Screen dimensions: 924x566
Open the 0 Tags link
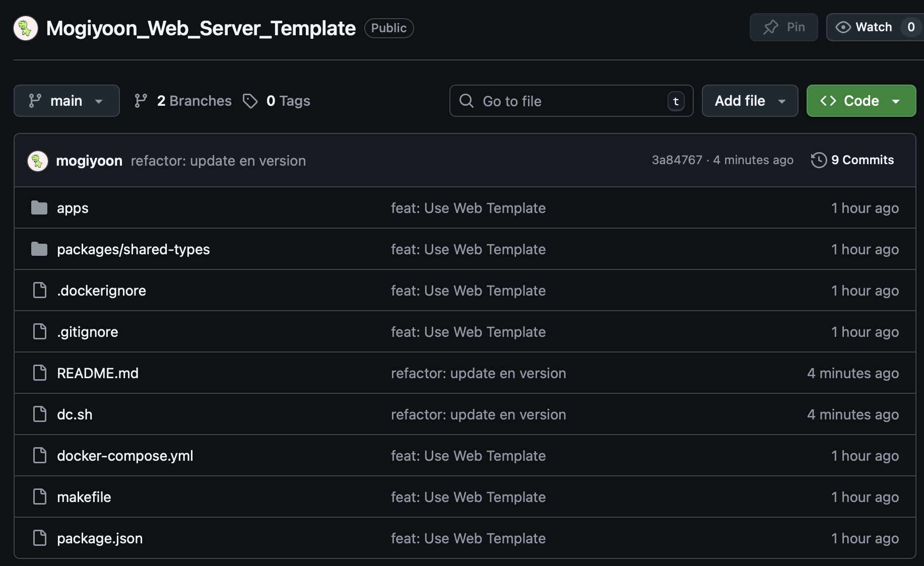[277, 101]
